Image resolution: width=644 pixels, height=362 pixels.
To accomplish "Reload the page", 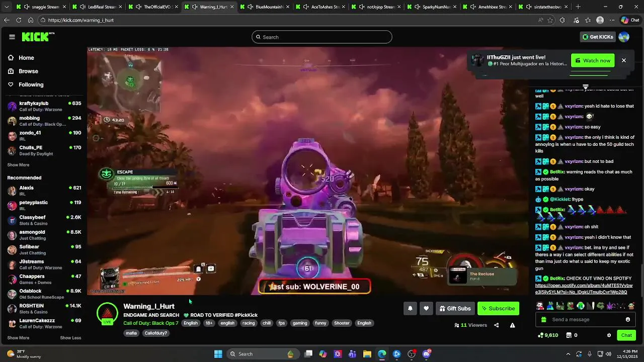I will click(19, 20).
